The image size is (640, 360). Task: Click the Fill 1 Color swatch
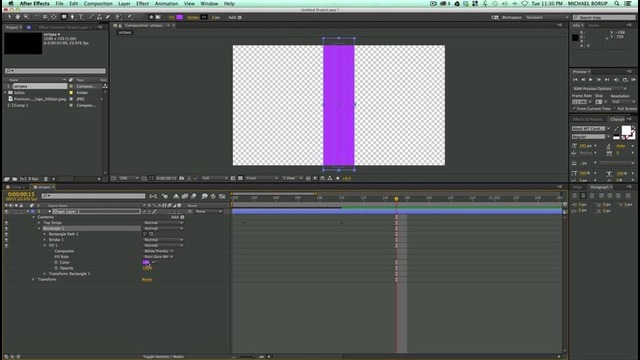146,262
